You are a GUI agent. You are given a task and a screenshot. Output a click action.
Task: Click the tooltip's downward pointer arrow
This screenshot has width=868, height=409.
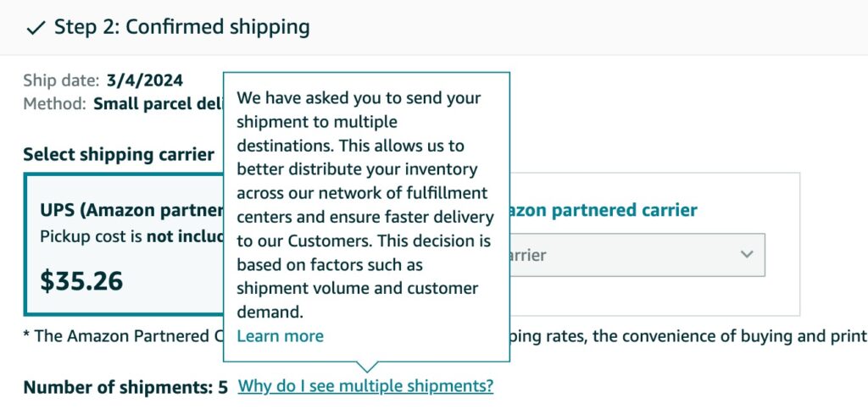point(366,367)
